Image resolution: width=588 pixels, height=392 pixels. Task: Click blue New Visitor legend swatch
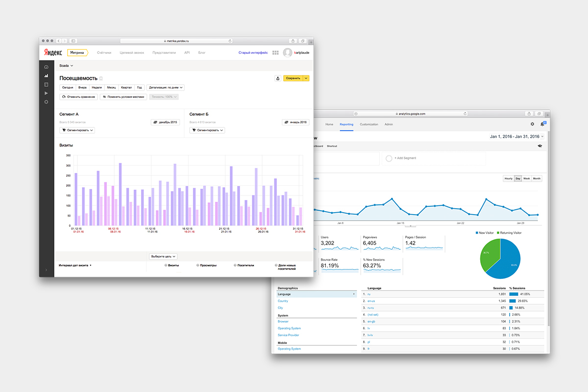[477, 233]
